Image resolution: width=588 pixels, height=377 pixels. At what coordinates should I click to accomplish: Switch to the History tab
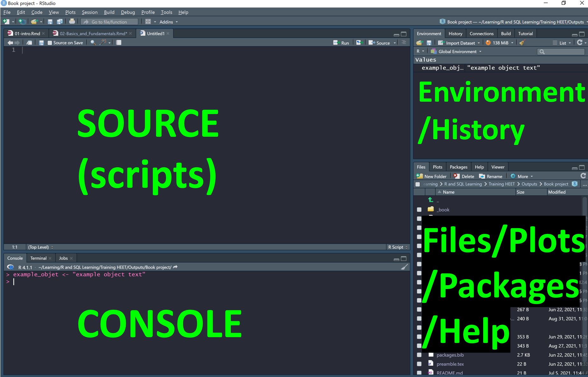click(x=455, y=33)
